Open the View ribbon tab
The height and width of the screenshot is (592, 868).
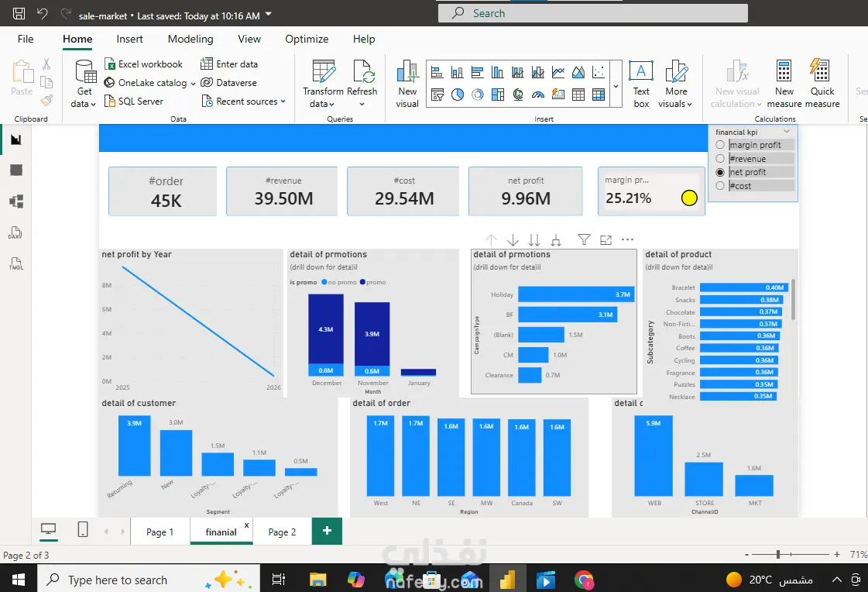tap(249, 39)
